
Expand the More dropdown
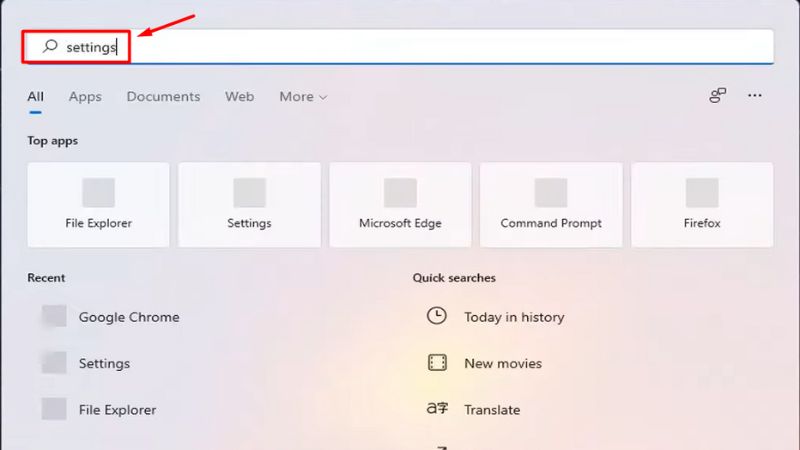[x=303, y=96]
